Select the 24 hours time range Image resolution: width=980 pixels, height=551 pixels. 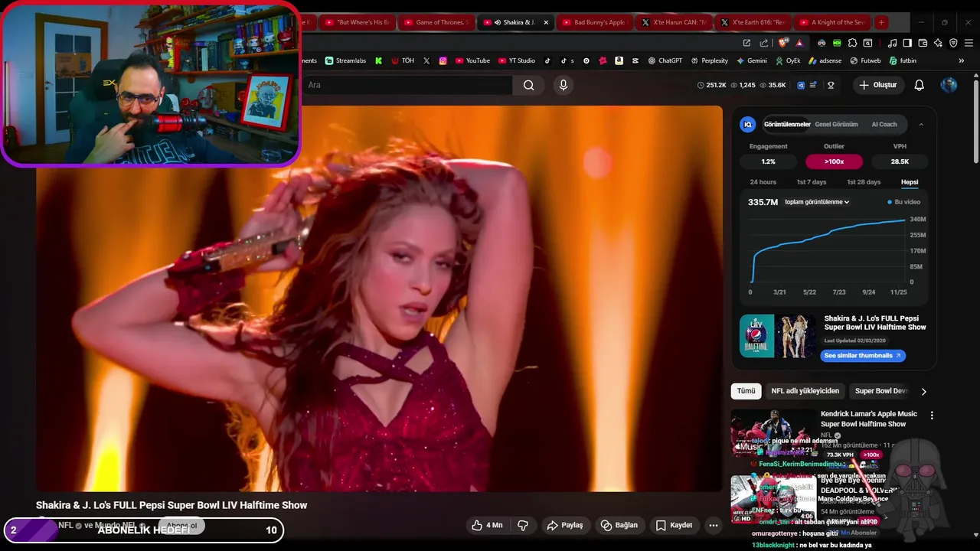tap(763, 182)
